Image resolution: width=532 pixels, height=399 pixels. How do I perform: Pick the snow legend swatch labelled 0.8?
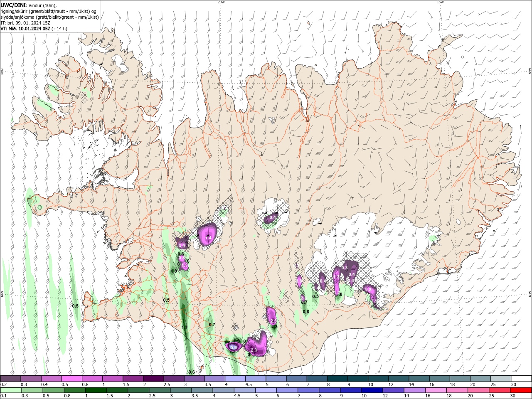pyautogui.click(x=92, y=379)
